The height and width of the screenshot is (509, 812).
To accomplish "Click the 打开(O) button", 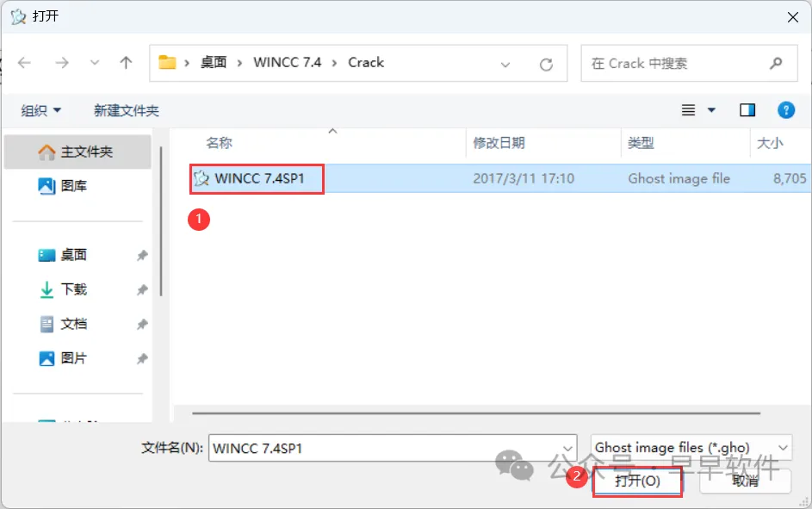I will click(x=637, y=481).
